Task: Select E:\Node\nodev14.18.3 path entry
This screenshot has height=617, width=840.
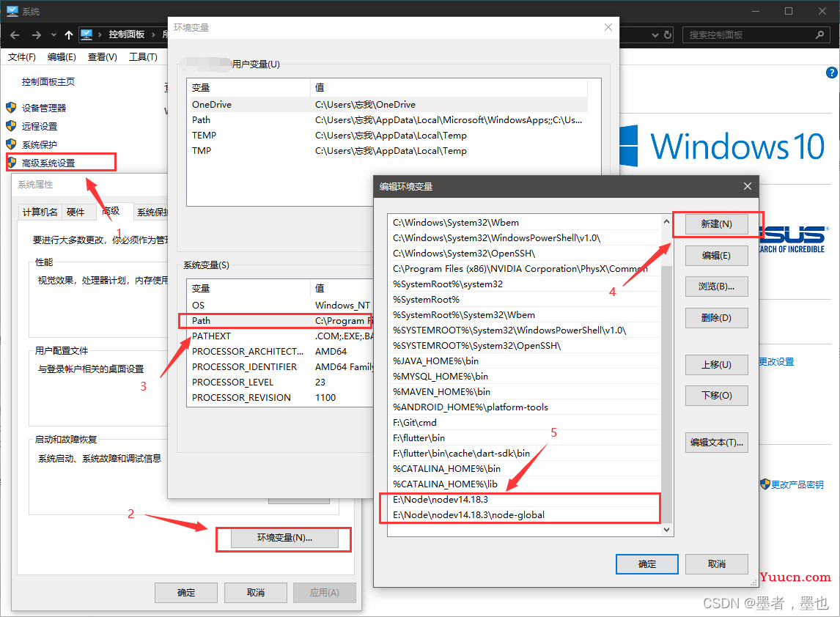Action: 524,500
